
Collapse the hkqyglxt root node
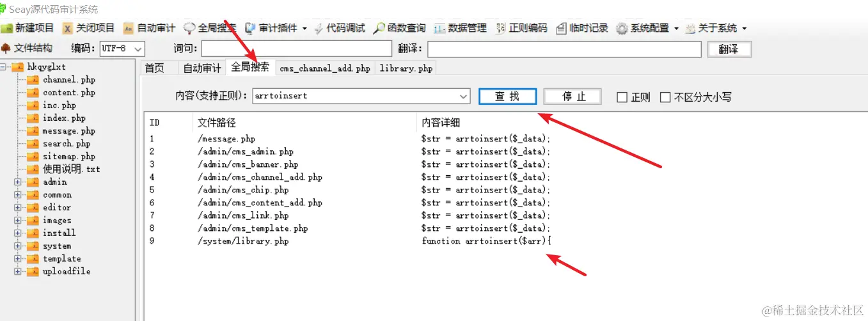[4, 67]
